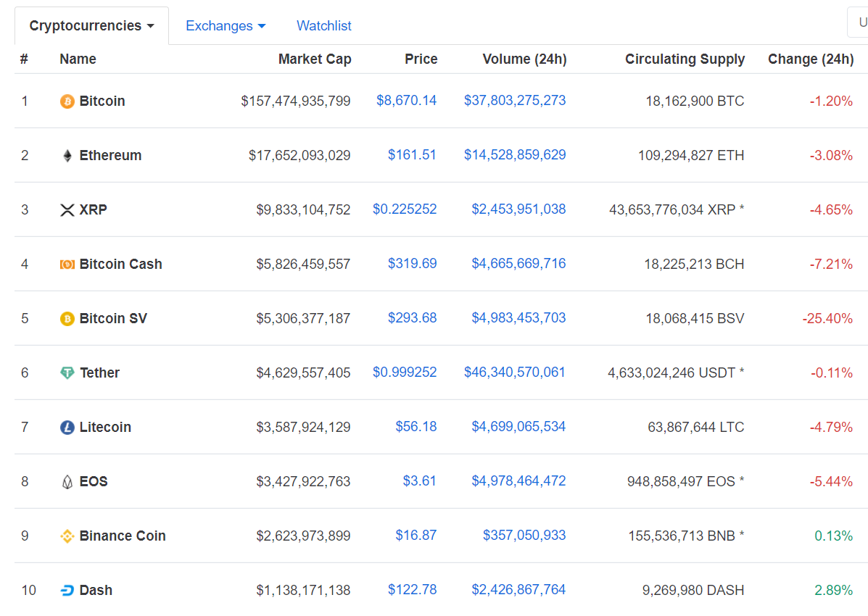868x616 pixels.
Task: Click Bitcoin Cash volume $4,665,669,716
Action: point(518,264)
